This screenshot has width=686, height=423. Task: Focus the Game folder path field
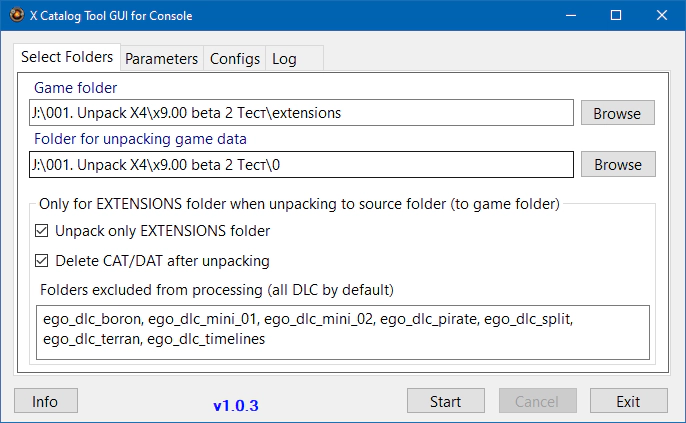302,113
